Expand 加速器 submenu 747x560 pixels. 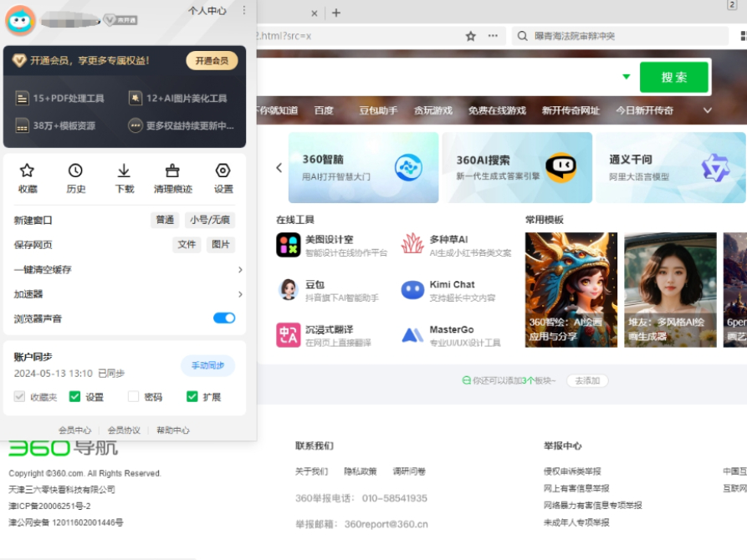tap(240, 294)
